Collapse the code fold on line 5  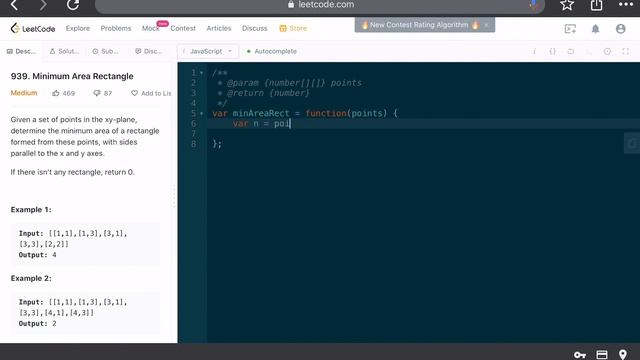coord(202,113)
